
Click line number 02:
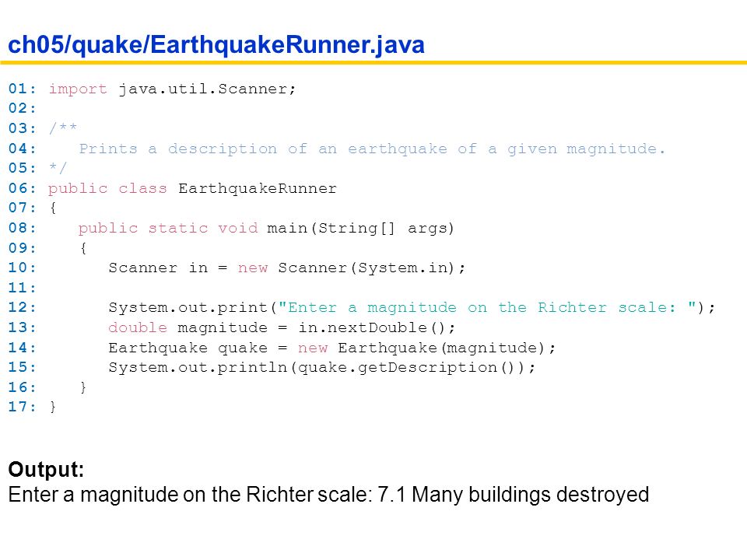pos(22,109)
